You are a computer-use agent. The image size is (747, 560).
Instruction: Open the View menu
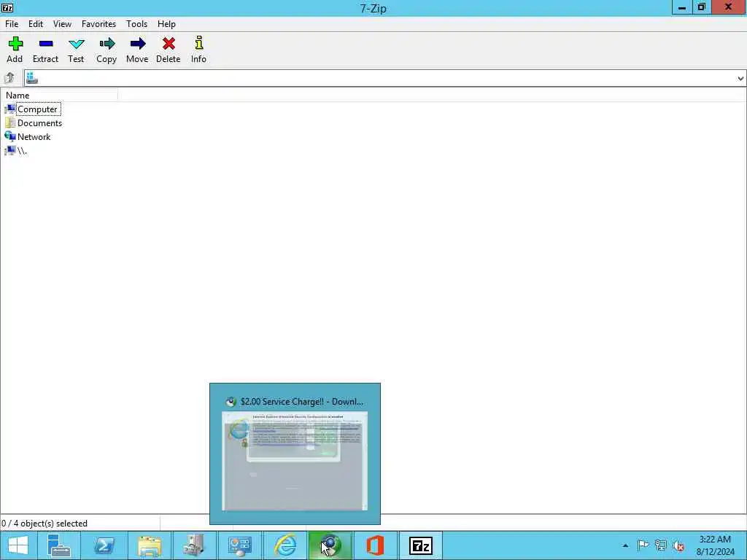tap(62, 24)
